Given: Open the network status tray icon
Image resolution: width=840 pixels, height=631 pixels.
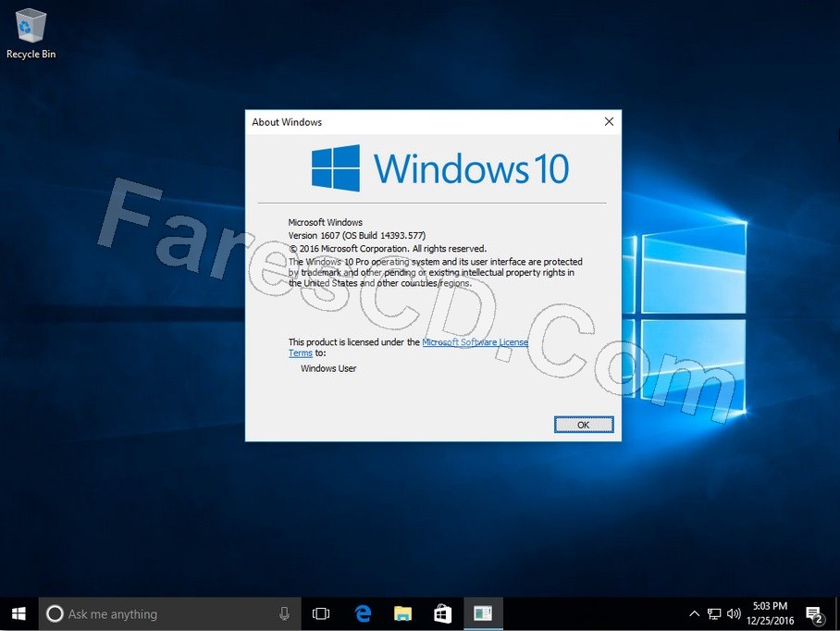Looking at the screenshot, I should tap(714, 613).
